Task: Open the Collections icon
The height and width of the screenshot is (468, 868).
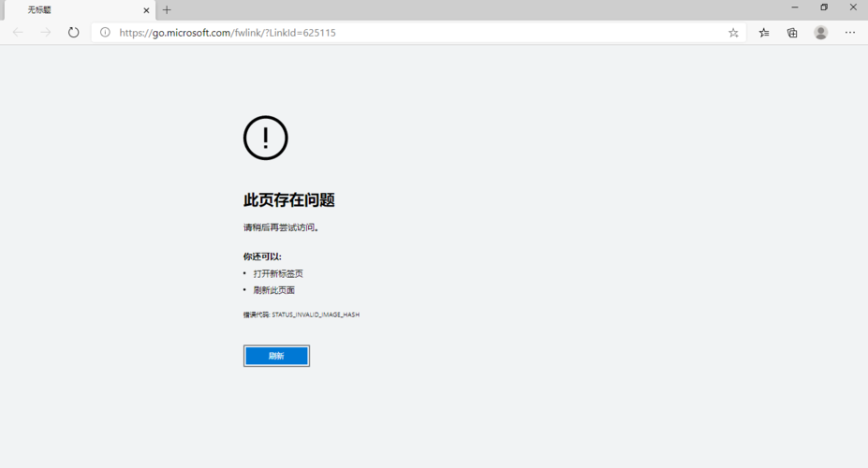Action: [x=792, y=33]
